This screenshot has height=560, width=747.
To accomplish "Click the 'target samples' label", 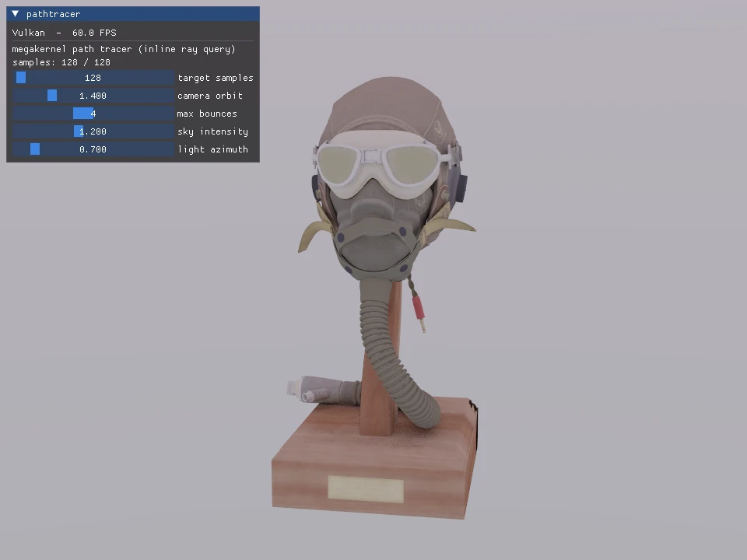I will coord(216,78).
